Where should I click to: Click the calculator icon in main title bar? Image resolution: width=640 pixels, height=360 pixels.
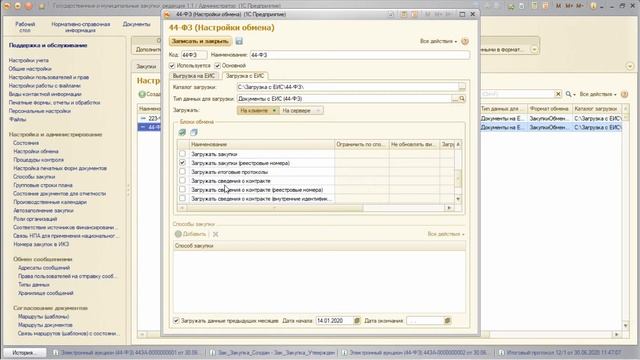click(x=534, y=6)
